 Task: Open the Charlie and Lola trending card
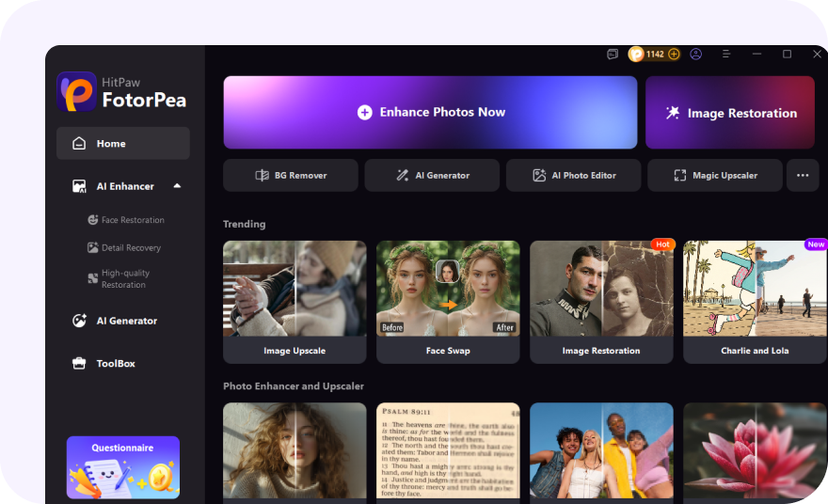pos(756,302)
